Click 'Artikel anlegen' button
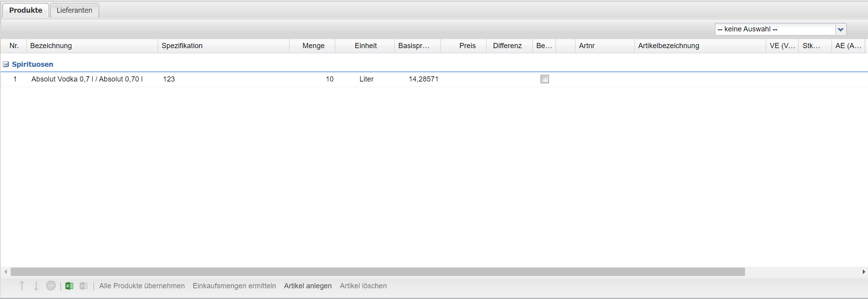868x299 pixels. [307, 286]
